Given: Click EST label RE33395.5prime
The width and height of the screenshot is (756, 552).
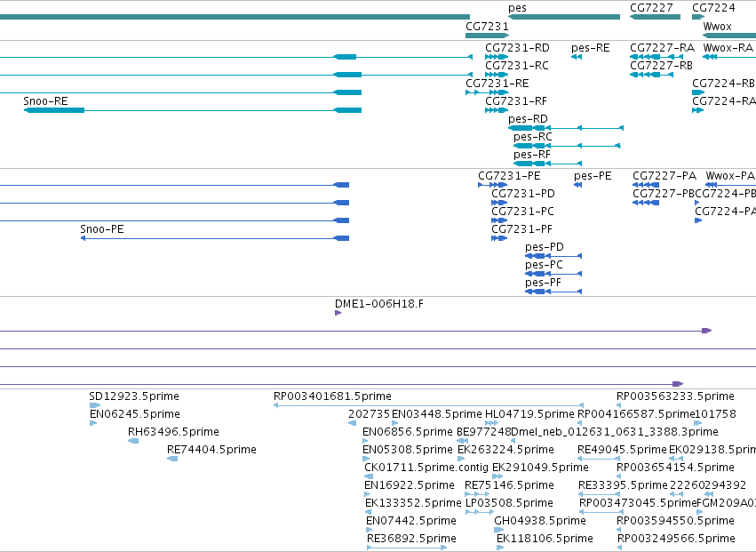Looking at the screenshot, I should point(623,486).
